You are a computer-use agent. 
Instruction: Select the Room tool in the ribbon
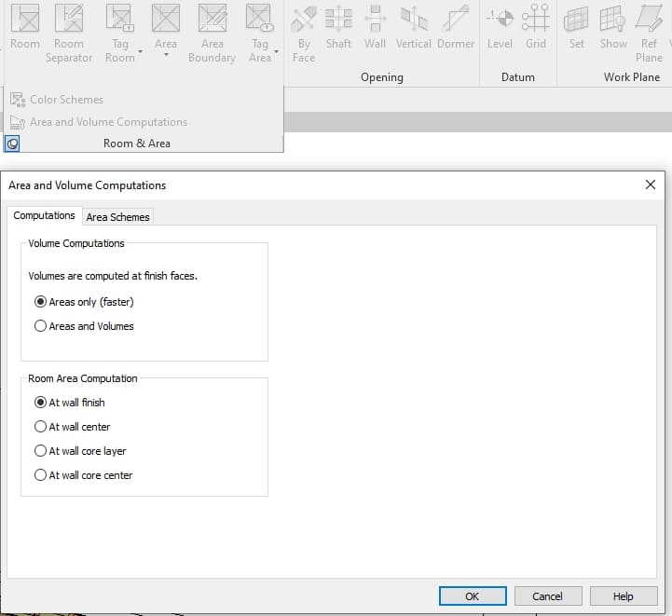click(x=25, y=26)
